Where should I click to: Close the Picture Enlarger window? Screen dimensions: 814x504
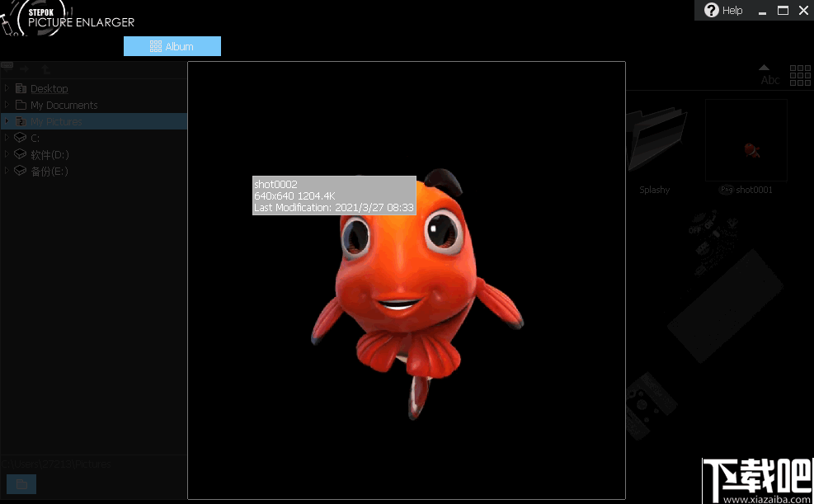pos(803,11)
